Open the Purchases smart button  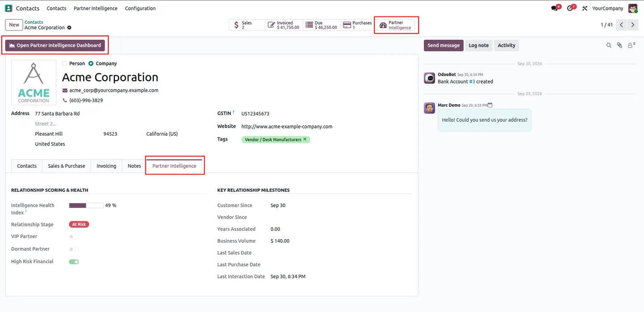coord(357,25)
